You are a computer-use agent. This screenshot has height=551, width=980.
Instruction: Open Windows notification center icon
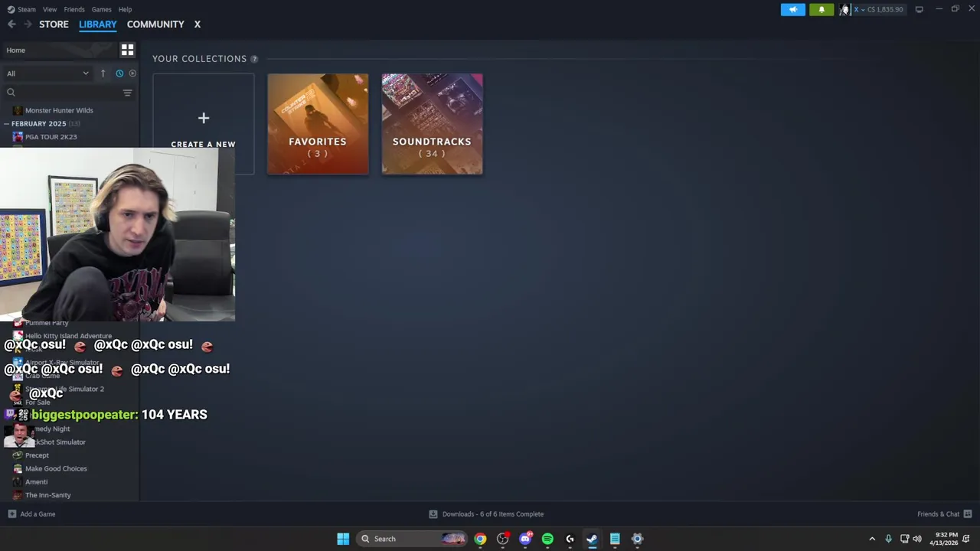point(966,539)
